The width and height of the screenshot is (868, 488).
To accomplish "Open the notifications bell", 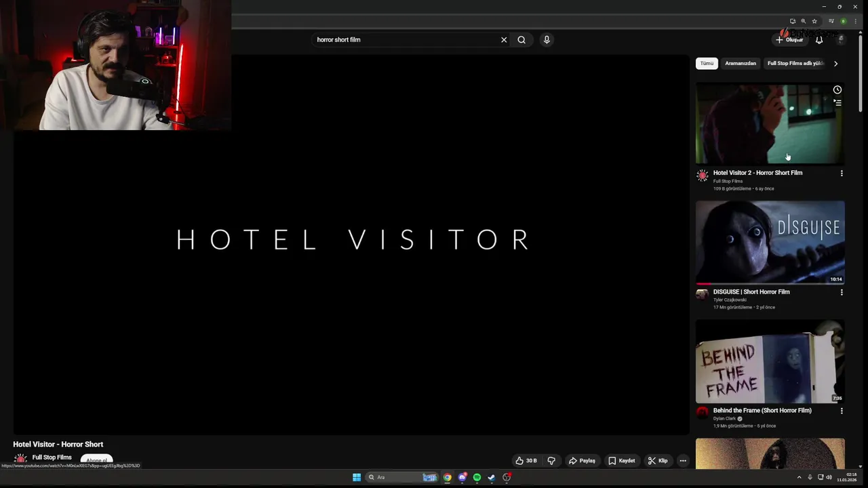I will tap(819, 40).
